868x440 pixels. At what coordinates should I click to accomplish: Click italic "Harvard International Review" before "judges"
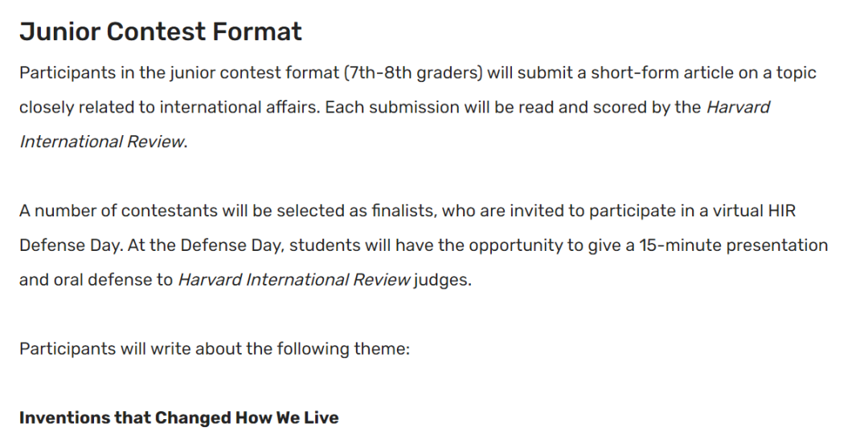click(293, 280)
